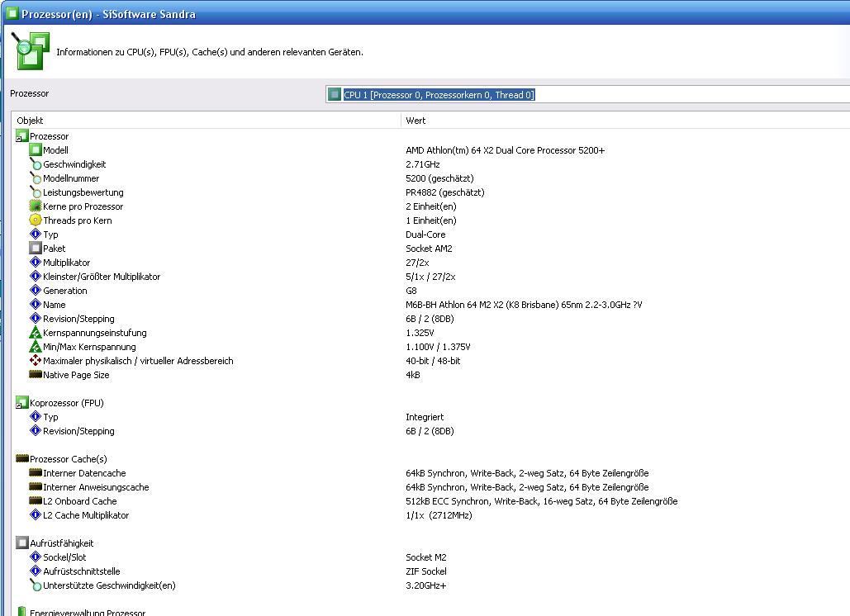The image size is (850, 616).
Task: Click the Aufrüstfähigkeit section icon
Action: tap(22, 543)
